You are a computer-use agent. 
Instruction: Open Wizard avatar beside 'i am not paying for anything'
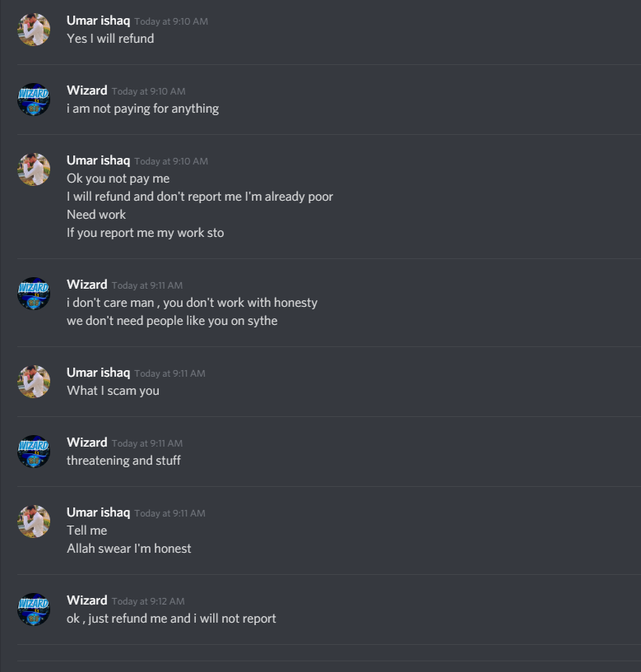34,100
